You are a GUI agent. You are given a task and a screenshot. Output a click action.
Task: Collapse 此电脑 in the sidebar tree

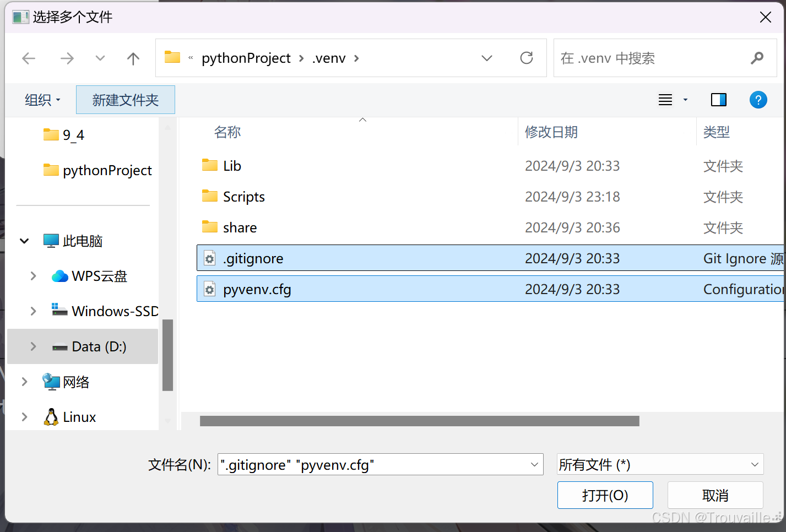pyautogui.click(x=24, y=241)
